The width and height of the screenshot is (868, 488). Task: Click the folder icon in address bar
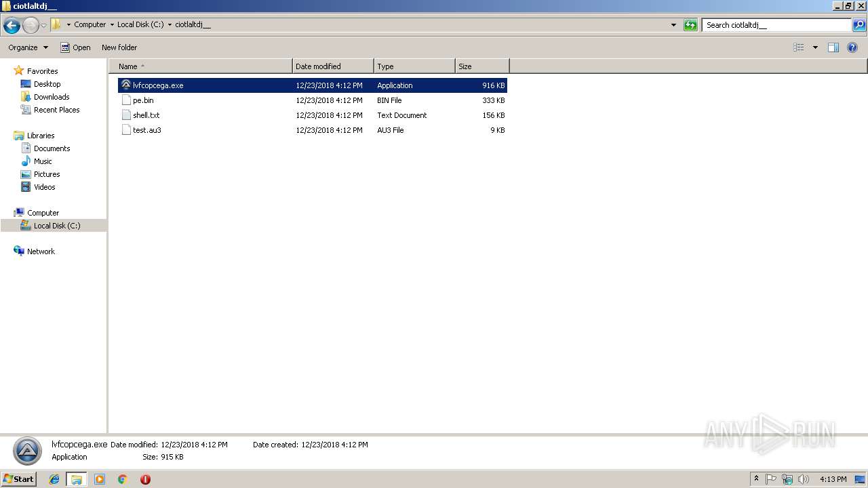click(x=56, y=24)
